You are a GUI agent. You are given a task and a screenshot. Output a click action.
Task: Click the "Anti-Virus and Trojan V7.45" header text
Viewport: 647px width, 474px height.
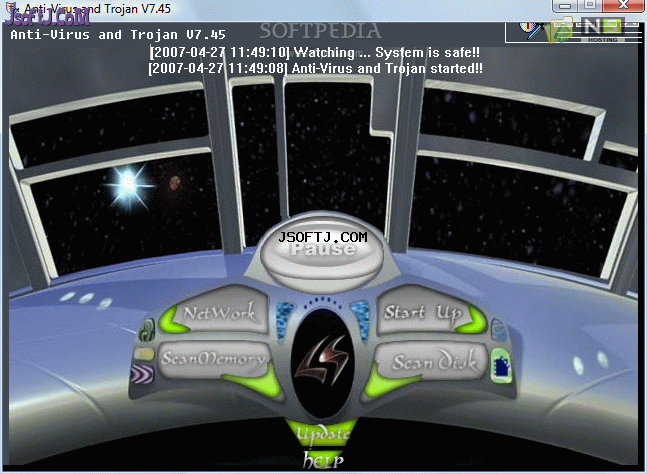pyautogui.click(x=118, y=35)
